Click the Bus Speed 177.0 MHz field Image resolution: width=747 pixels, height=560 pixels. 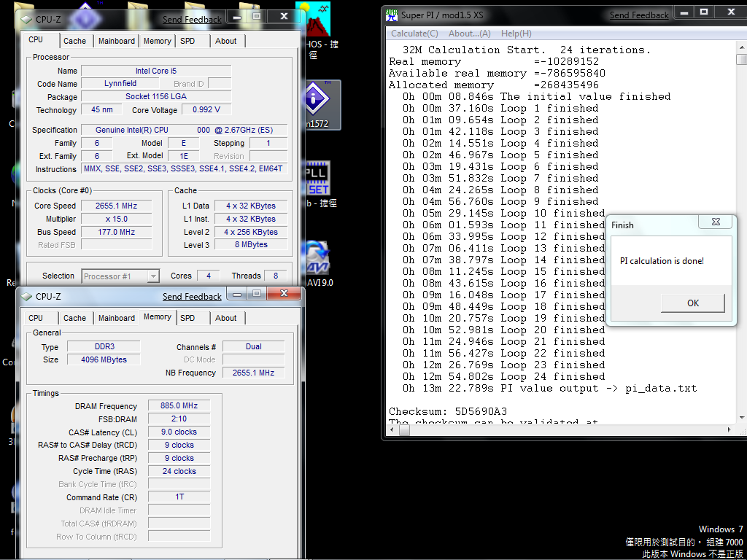116,232
